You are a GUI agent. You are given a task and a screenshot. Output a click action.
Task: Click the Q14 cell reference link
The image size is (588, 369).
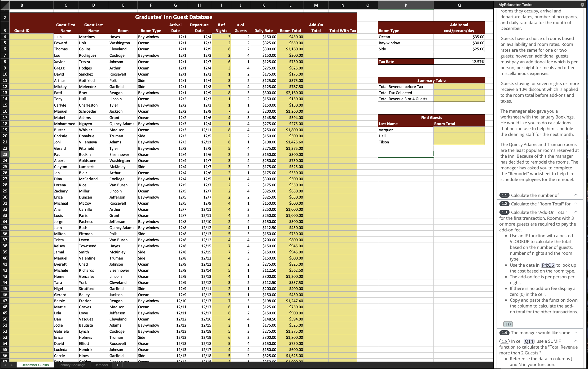pos(529,341)
